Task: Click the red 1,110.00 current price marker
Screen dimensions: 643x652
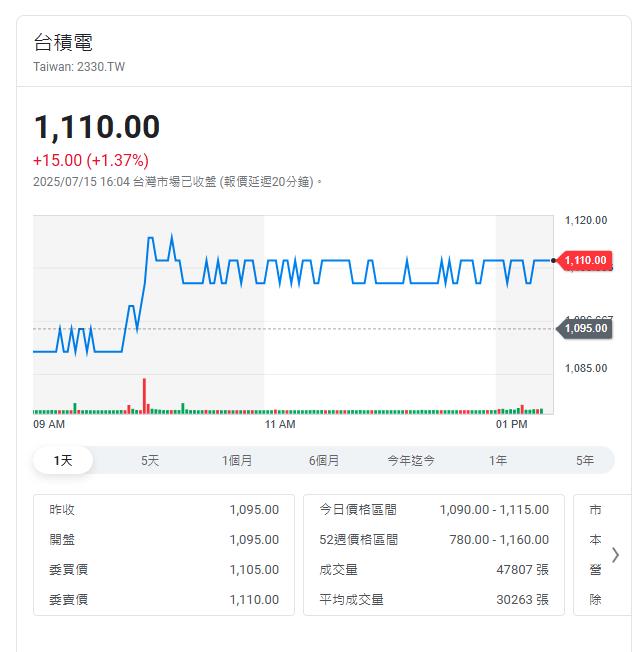Action: coord(584,260)
